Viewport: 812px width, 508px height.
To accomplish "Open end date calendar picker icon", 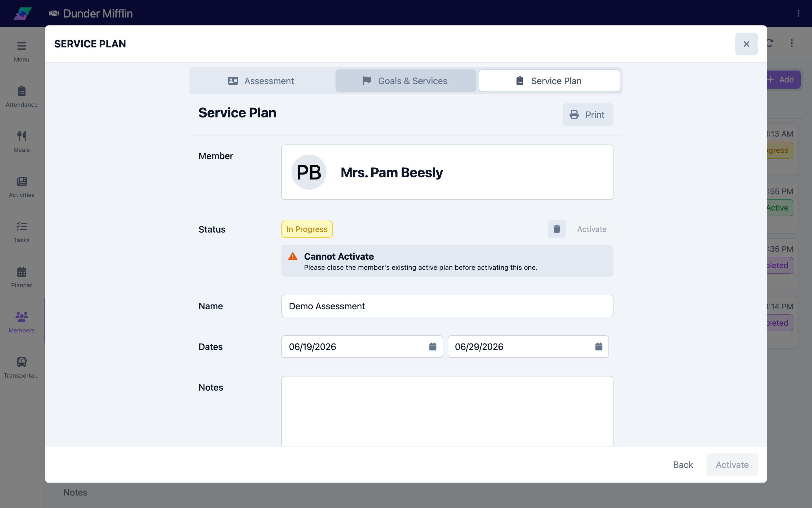I will pyautogui.click(x=599, y=346).
